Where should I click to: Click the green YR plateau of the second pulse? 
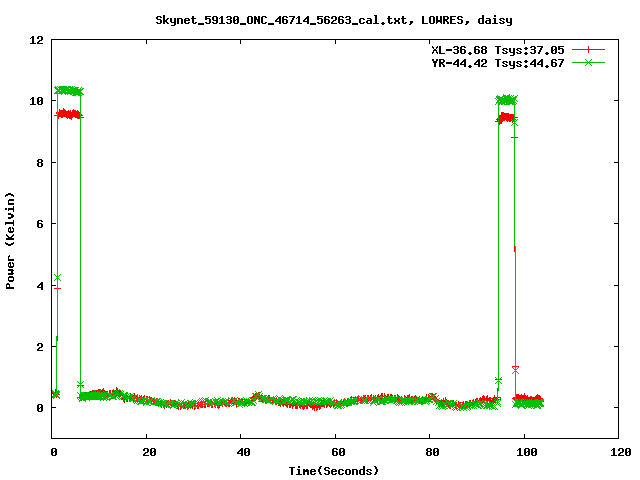[x=507, y=100]
